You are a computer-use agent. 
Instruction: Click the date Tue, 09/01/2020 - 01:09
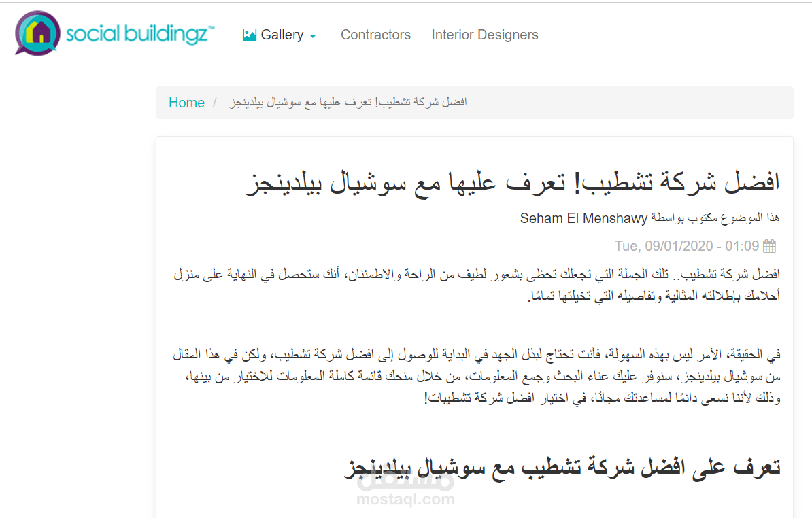point(687,246)
